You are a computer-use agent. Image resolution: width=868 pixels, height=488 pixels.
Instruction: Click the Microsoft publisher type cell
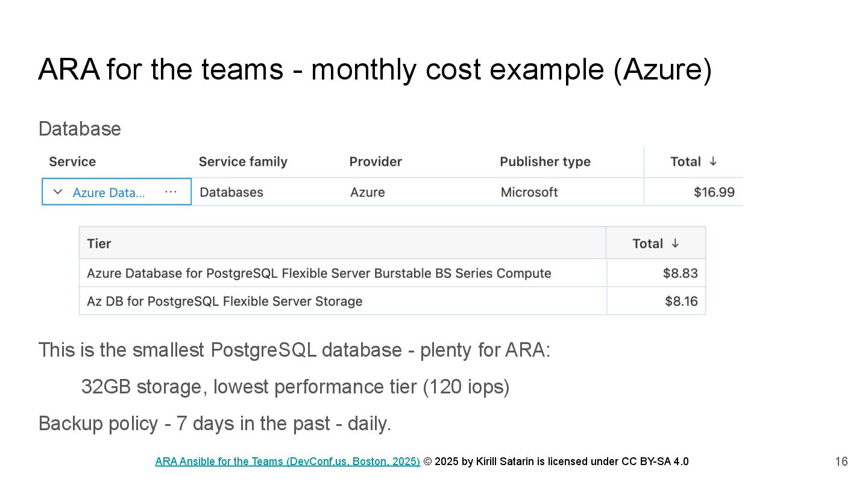coord(529,192)
